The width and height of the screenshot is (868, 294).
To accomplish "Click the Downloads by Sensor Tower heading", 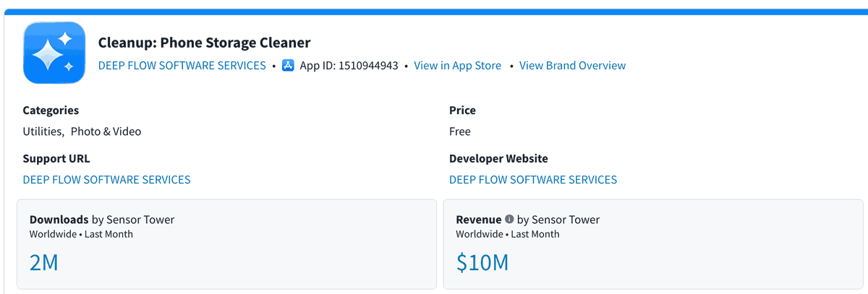I will [102, 220].
